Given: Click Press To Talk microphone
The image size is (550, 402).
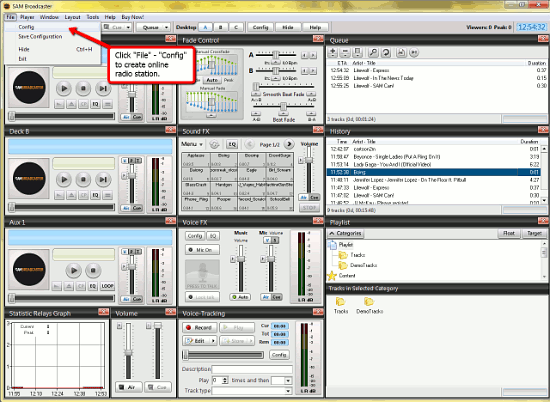Looking at the screenshot, I should click(202, 275).
